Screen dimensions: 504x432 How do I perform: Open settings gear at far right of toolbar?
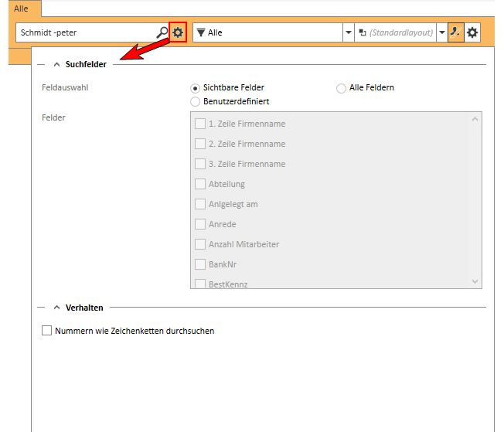pos(472,32)
